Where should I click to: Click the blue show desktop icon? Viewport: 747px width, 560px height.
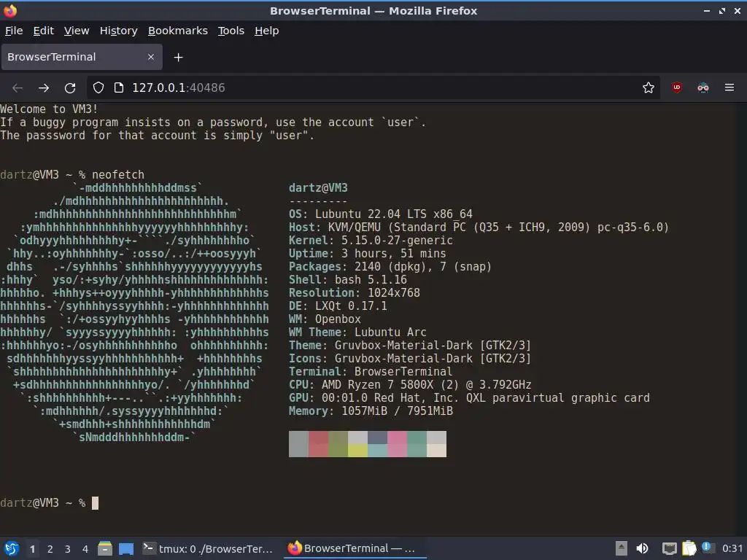126,548
